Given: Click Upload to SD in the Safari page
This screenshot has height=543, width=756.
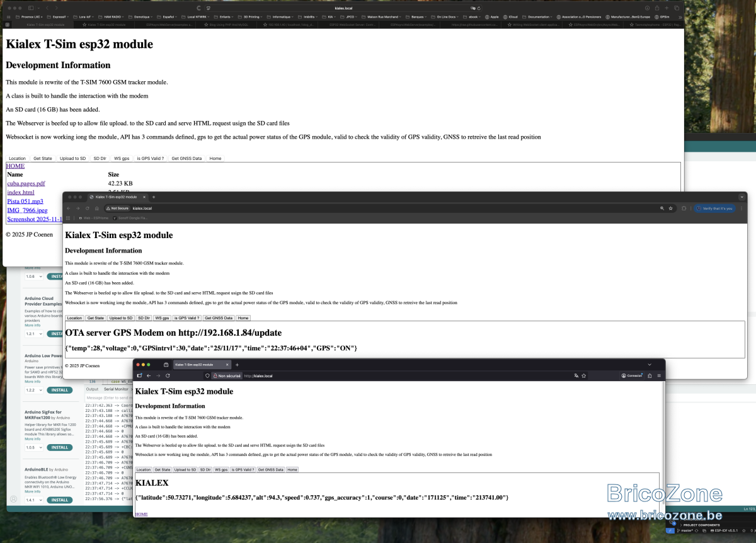Looking at the screenshot, I should click(73, 158).
